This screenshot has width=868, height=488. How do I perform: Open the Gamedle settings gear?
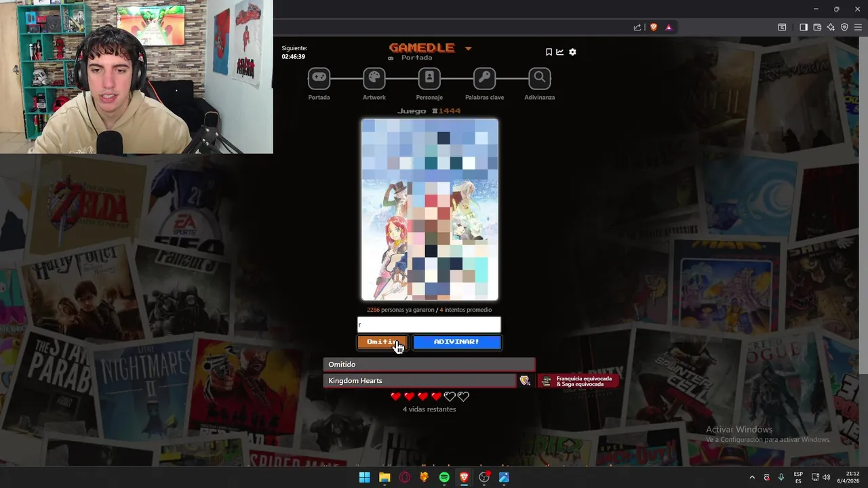click(572, 52)
